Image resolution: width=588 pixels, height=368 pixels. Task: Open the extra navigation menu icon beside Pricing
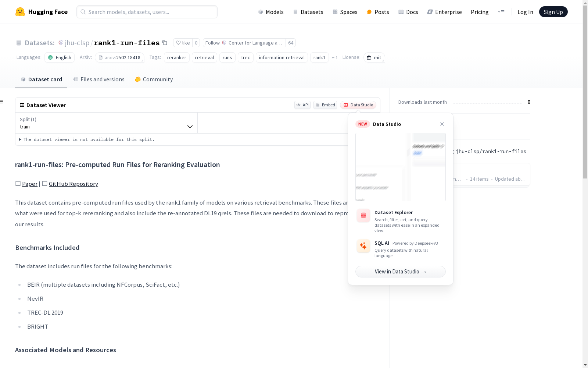click(501, 12)
